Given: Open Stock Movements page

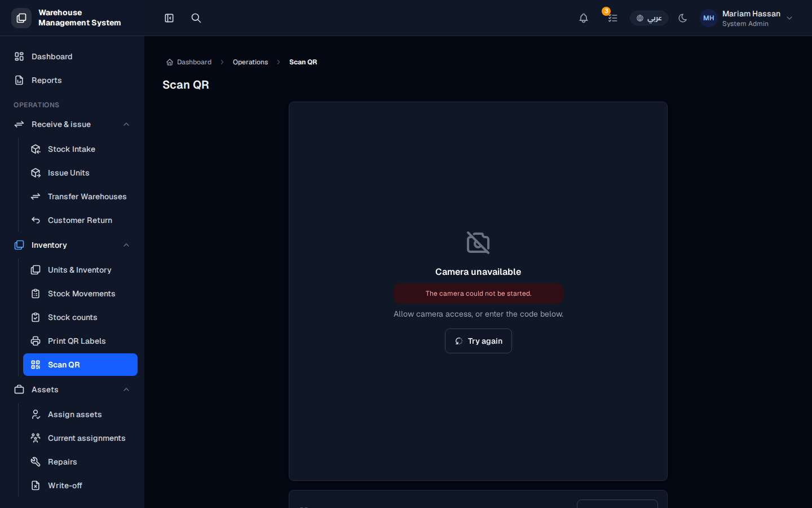Looking at the screenshot, I should pyautogui.click(x=80, y=294).
